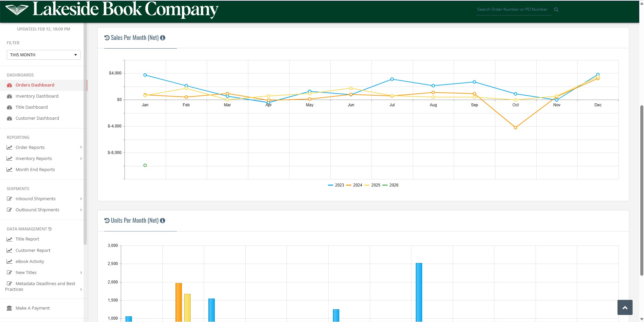
Task: Click info icon beside Sales Per Month
Action: tap(163, 38)
